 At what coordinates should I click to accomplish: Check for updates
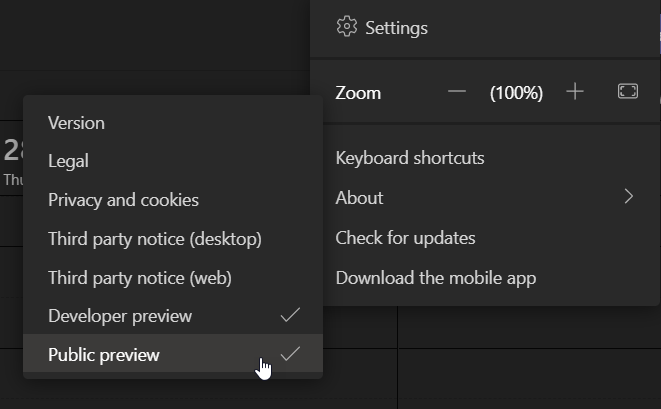click(x=405, y=238)
